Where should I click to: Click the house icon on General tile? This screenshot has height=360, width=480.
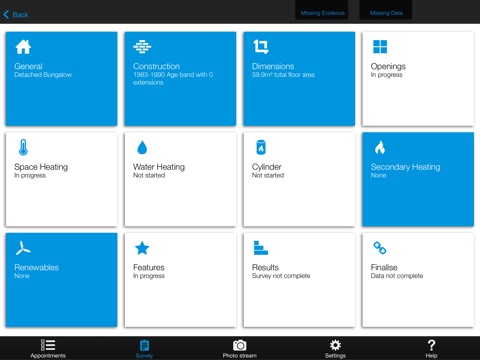tap(23, 47)
